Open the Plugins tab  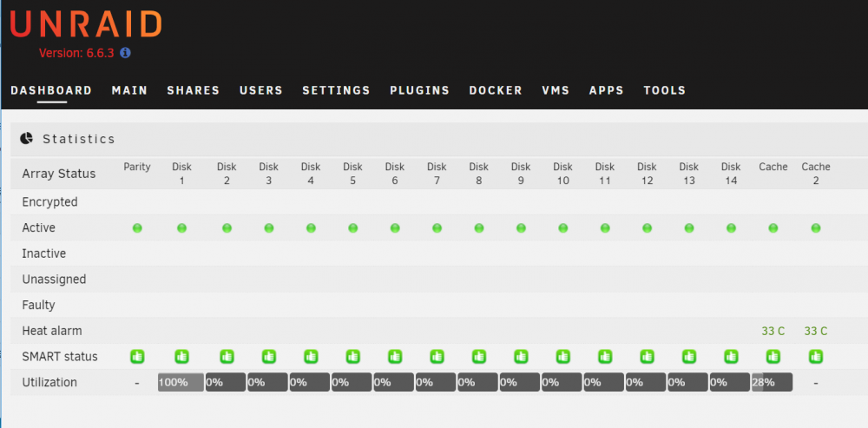click(419, 90)
